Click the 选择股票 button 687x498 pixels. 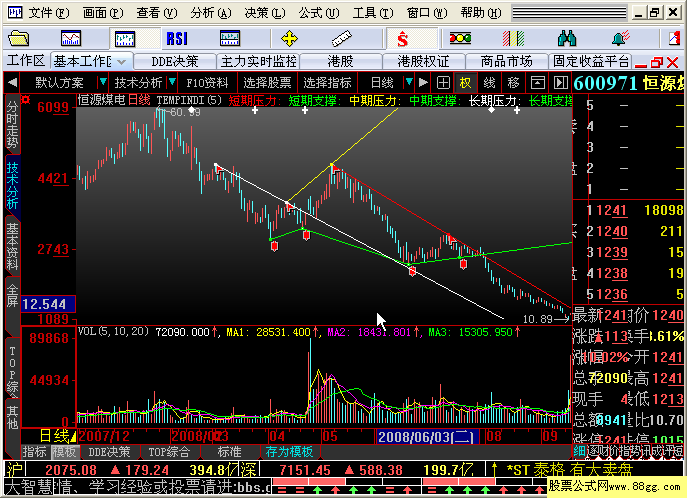coord(267,82)
